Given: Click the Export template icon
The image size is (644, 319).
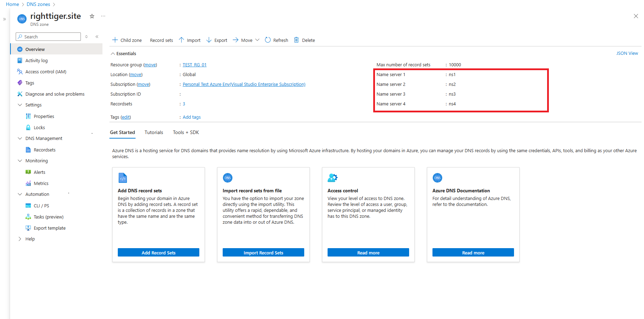Looking at the screenshot, I should click(x=28, y=228).
